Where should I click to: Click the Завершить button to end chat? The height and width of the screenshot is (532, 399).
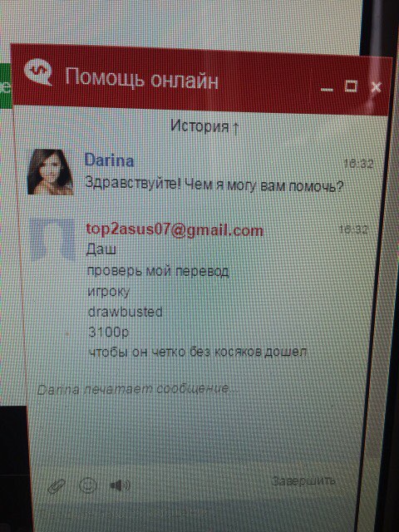click(303, 480)
